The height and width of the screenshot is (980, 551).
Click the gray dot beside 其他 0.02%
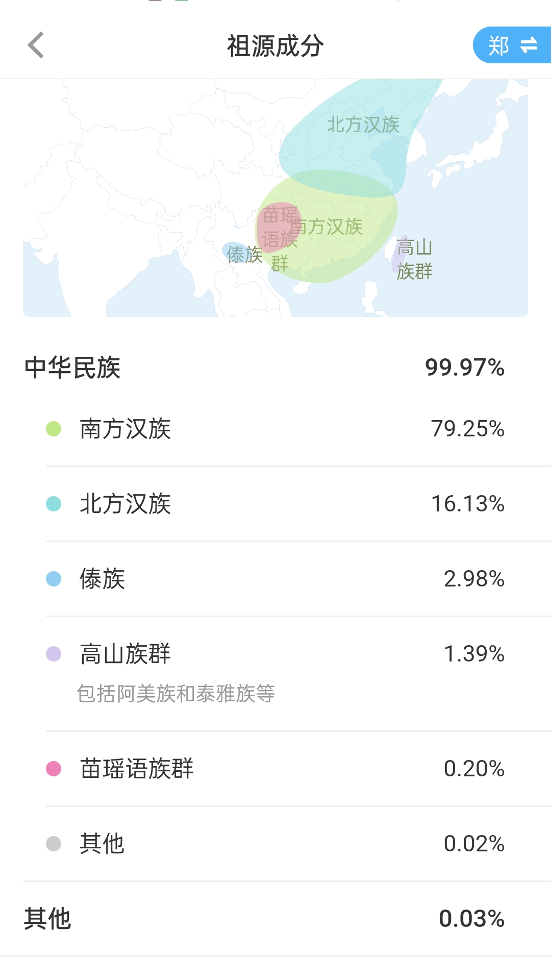pyautogui.click(x=54, y=844)
